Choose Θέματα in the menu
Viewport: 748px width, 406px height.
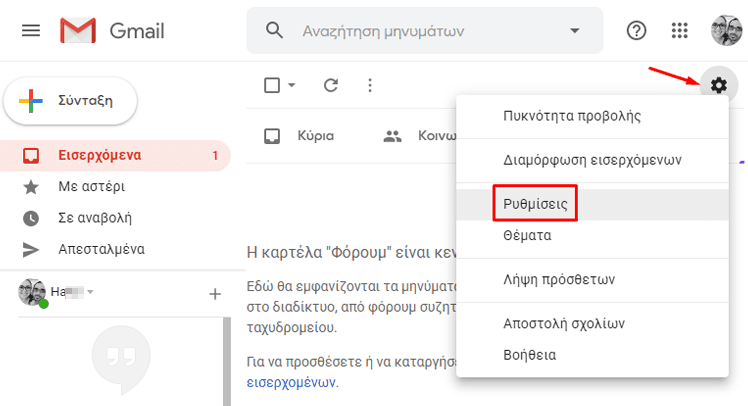[529, 236]
